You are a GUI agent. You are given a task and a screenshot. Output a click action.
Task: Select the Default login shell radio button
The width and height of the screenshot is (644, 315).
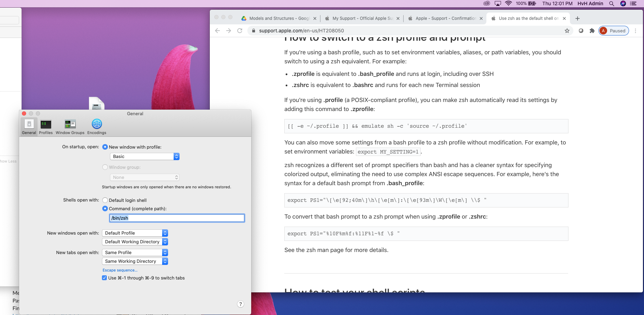click(x=105, y=200)
